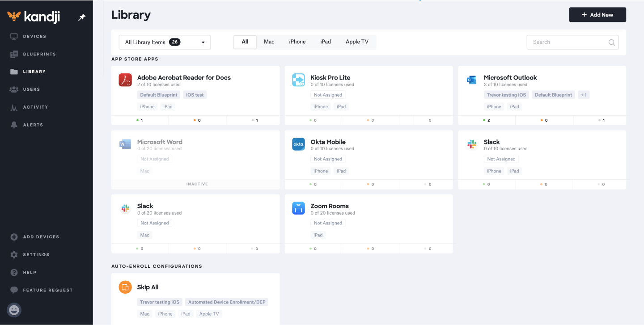This screenshot has width=644, height=325.
Task: Click the search magnifier icon
Action: click(611, 42)
